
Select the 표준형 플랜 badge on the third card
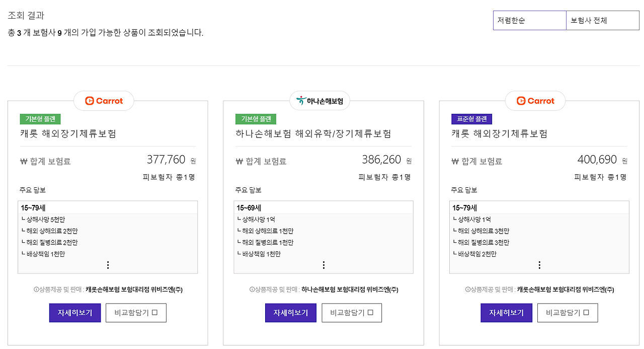coord(471,119)
